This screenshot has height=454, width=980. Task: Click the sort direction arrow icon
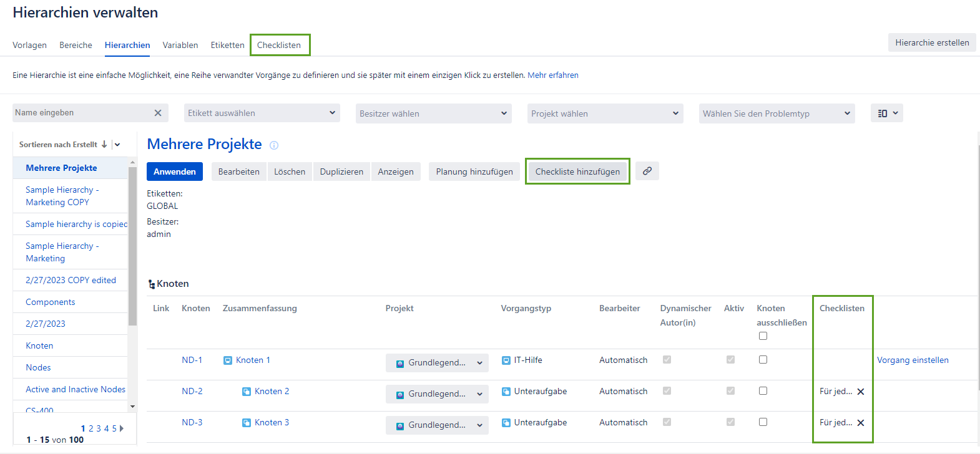(x=104, y=144)
